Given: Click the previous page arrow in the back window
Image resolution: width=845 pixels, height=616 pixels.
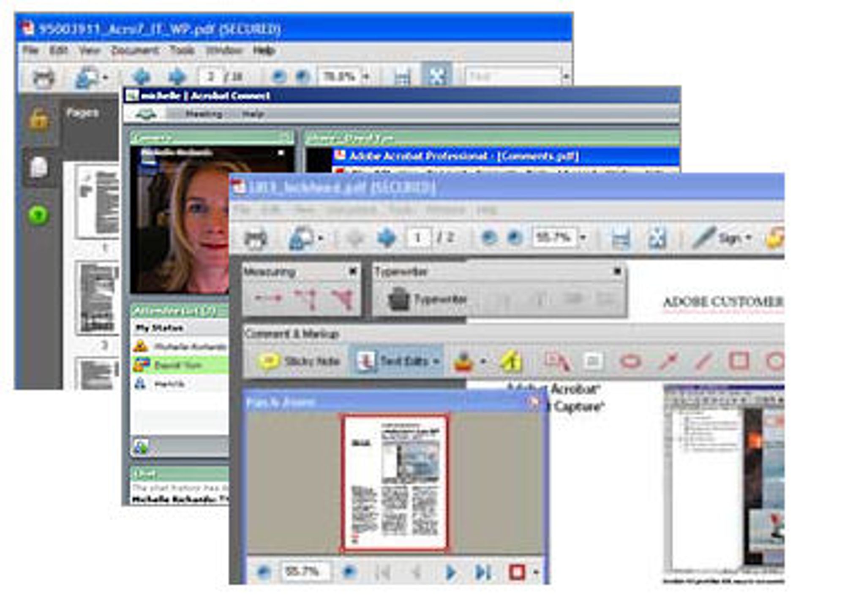Looking at the screenshot, I should click(141, 77).
